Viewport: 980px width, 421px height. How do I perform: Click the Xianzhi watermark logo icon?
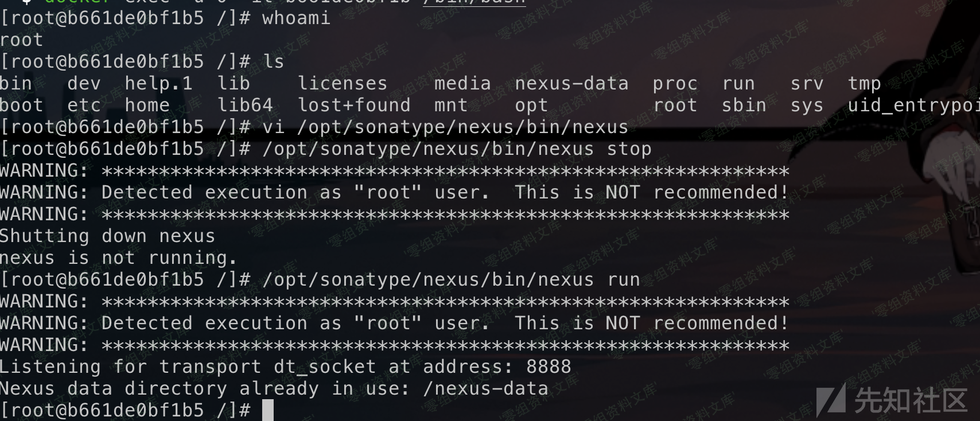coord(831,400)
